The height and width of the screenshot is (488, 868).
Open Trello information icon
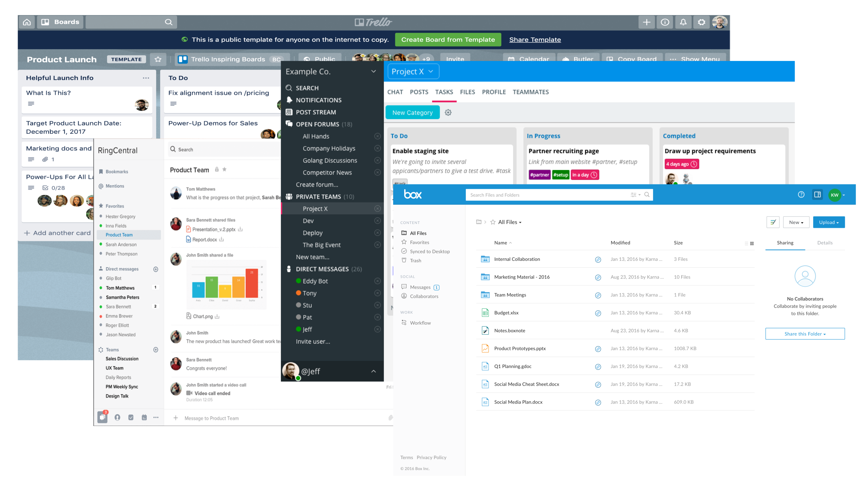point(665,22)
